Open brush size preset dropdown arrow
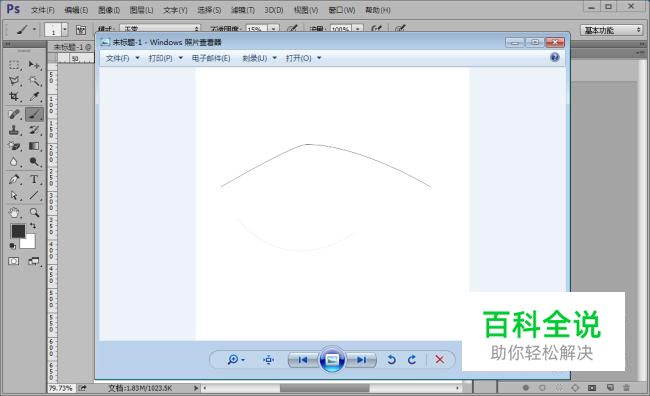 point(65,30)
